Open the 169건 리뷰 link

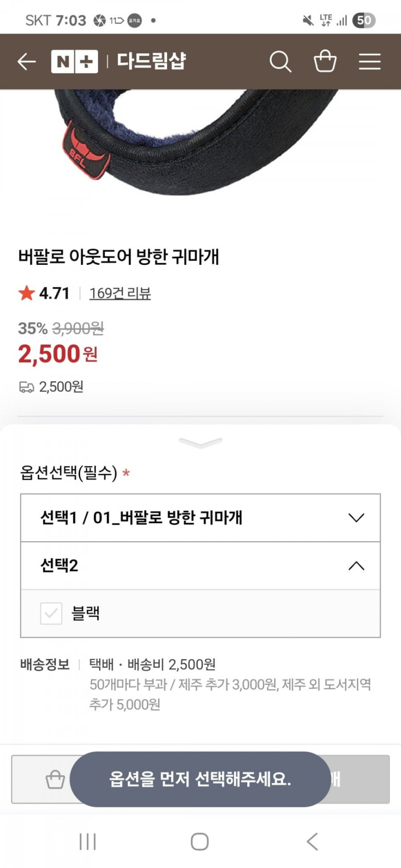point(120,293)
